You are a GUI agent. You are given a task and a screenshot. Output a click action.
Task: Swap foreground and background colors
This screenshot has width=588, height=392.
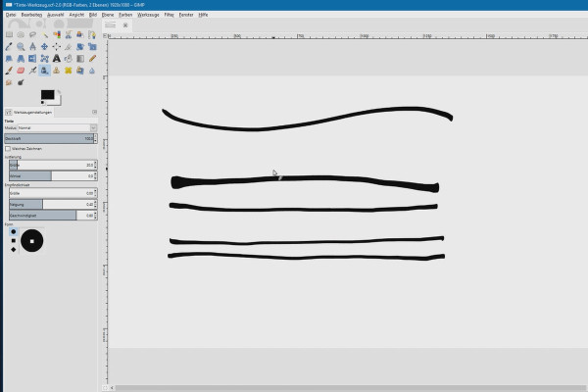tap(59, 91)
